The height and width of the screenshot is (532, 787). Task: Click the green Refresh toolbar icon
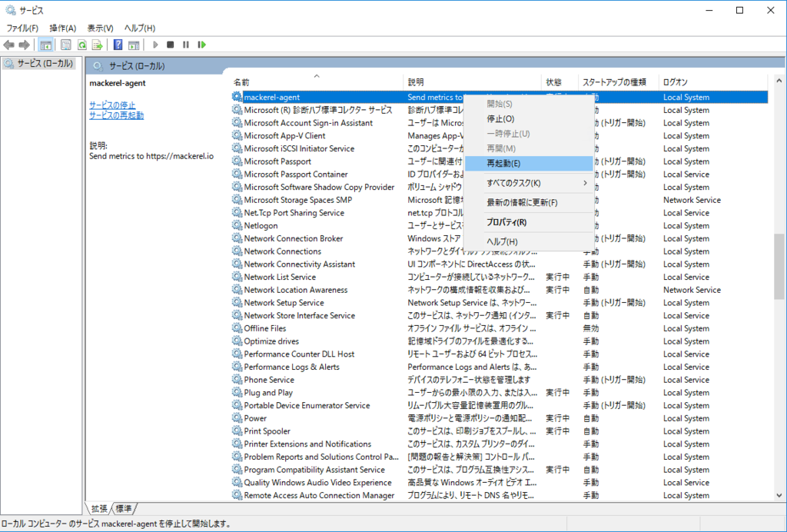[81, 45]
